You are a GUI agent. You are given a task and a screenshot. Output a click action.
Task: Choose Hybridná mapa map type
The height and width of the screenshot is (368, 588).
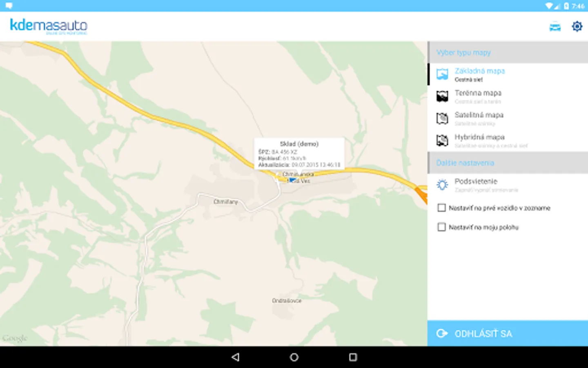508,141
